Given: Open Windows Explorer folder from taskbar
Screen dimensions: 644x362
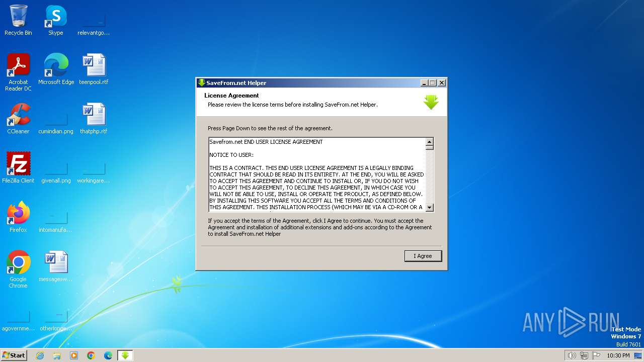Looking at the screenshot, I should [x=57, y=355].
